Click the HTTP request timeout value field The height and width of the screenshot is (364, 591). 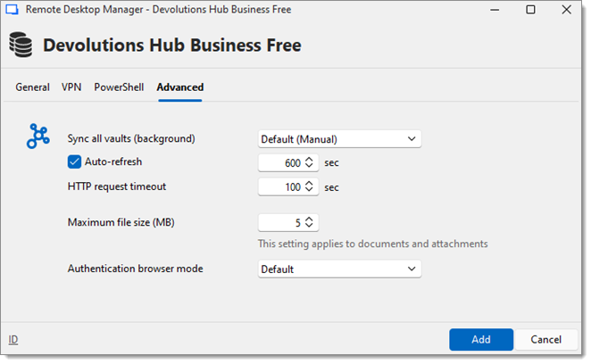point(281,187)
